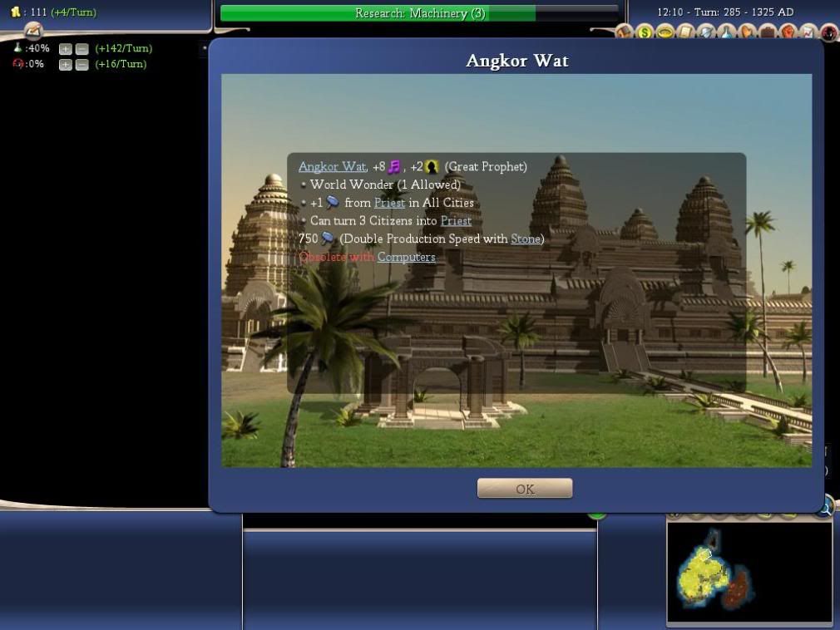
Task: Open the Finance Advisor dollar icon
Action: tap(645, 32)
